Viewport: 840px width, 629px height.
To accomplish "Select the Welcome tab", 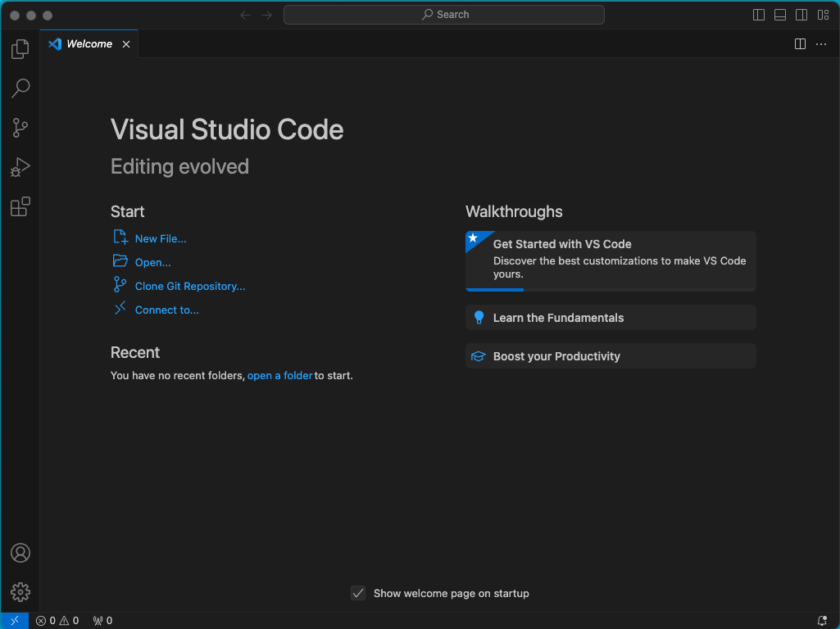I will pos(89,44).
